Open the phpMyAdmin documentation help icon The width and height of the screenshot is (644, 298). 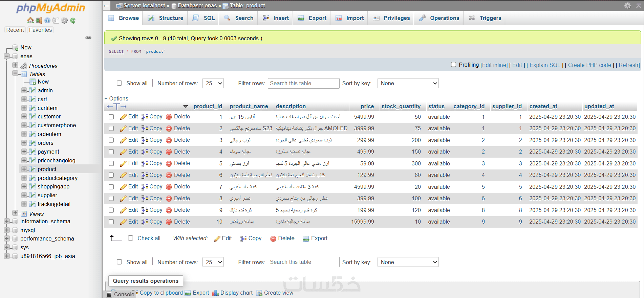(x=47, y=20)
